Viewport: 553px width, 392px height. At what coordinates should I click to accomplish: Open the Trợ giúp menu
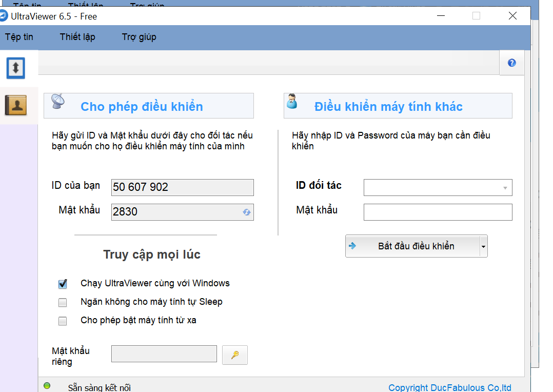coord(139,37)
